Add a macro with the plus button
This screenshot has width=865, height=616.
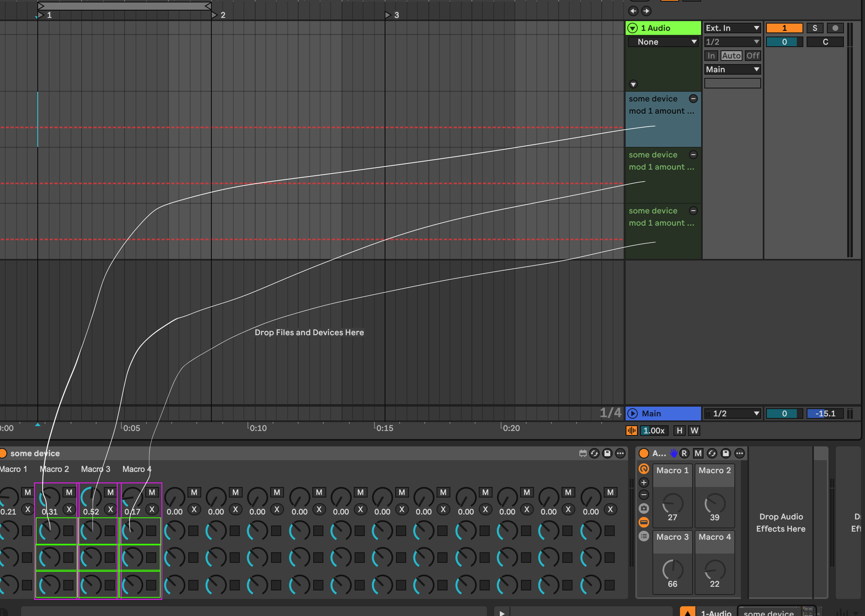[644, 482]
